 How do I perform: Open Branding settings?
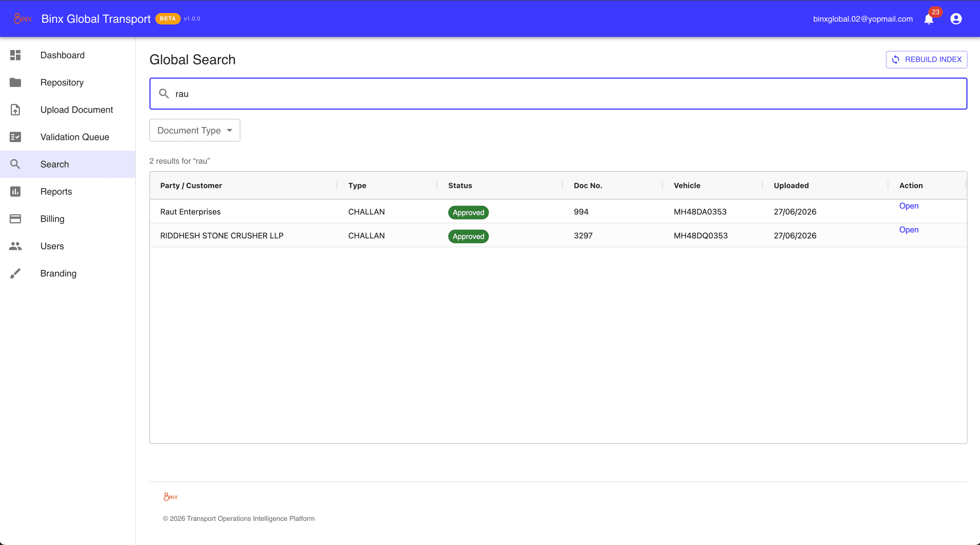pos(68,273)
